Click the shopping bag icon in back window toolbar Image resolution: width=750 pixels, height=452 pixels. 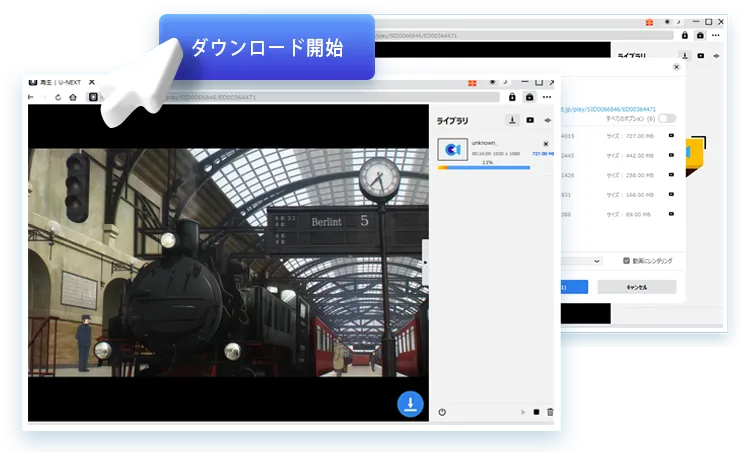pyautogui.click(x=700, y=35)
